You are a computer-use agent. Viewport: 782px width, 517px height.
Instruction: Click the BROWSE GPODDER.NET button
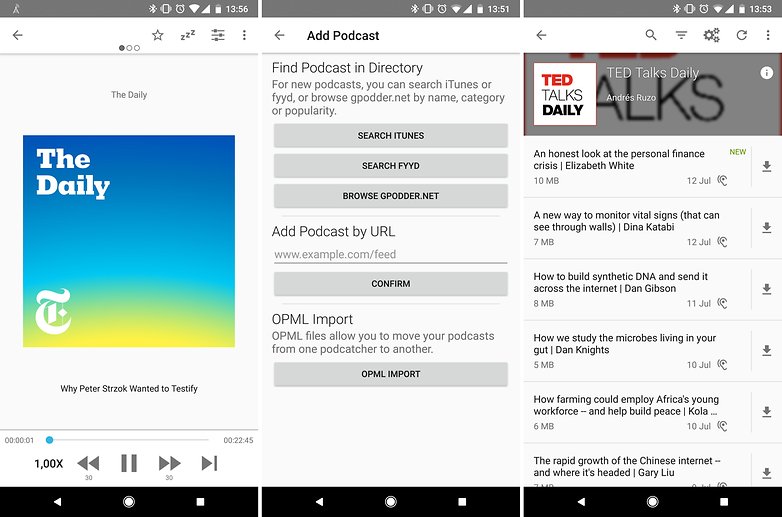click(391, 196)
